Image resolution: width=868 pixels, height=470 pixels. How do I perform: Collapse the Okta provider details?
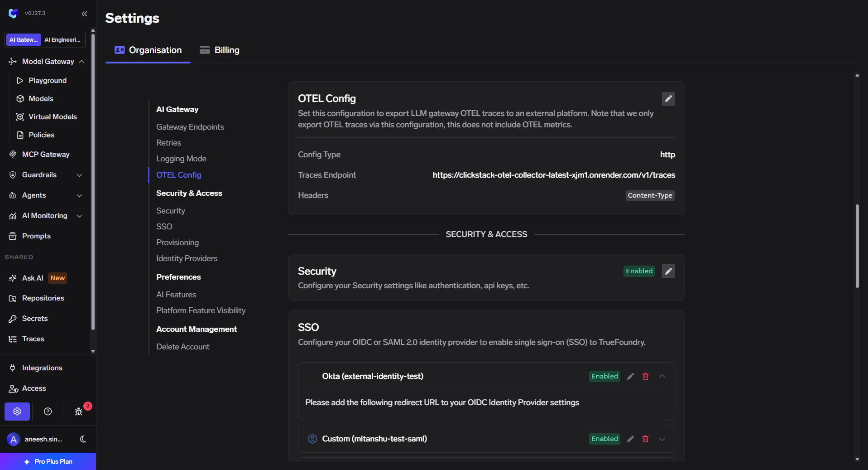662,376
